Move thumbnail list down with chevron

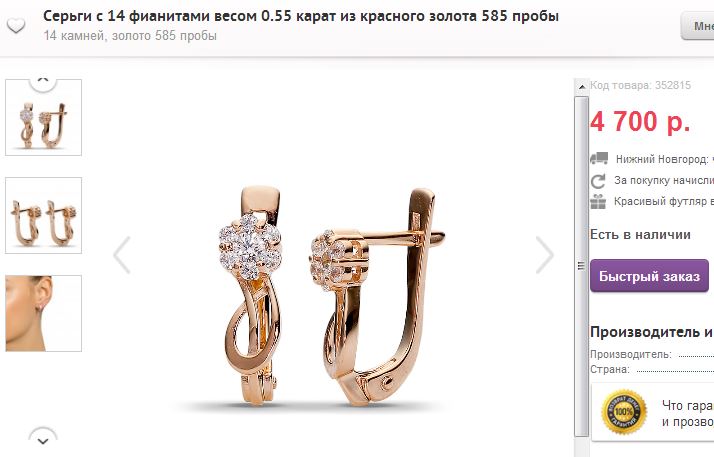pos(43,438)
